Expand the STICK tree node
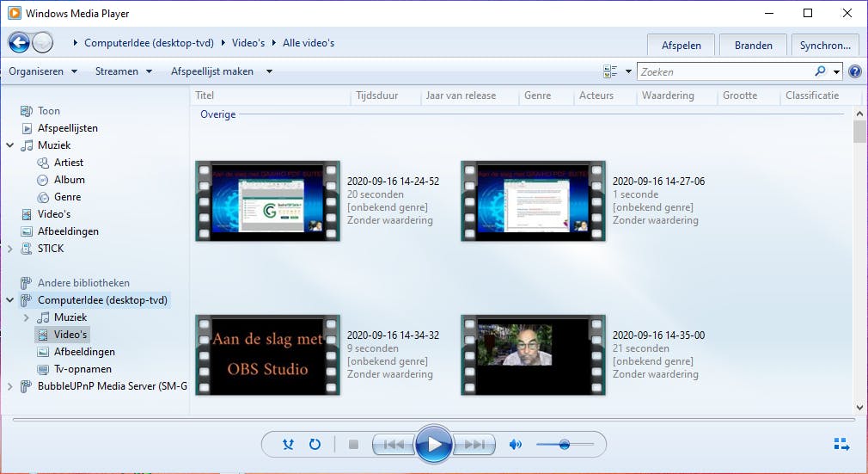The image size is (868, 474). (x=10, y=249)
